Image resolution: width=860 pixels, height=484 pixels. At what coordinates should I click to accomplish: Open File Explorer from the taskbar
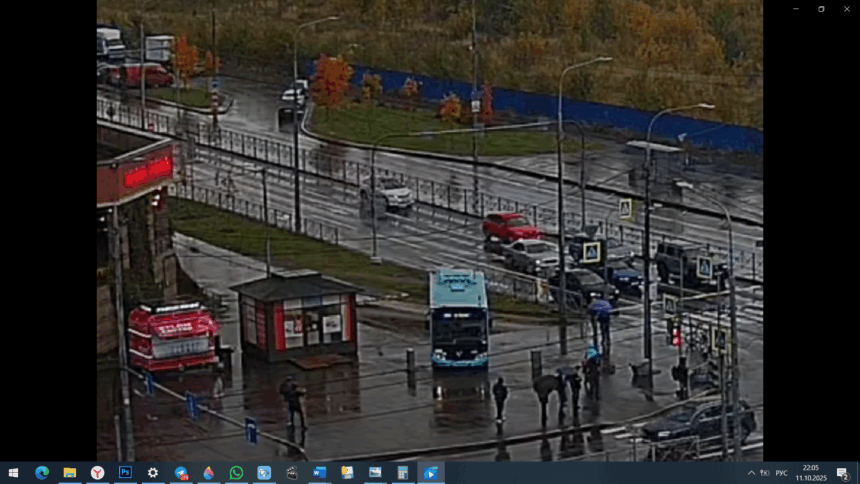pos(70,473)
